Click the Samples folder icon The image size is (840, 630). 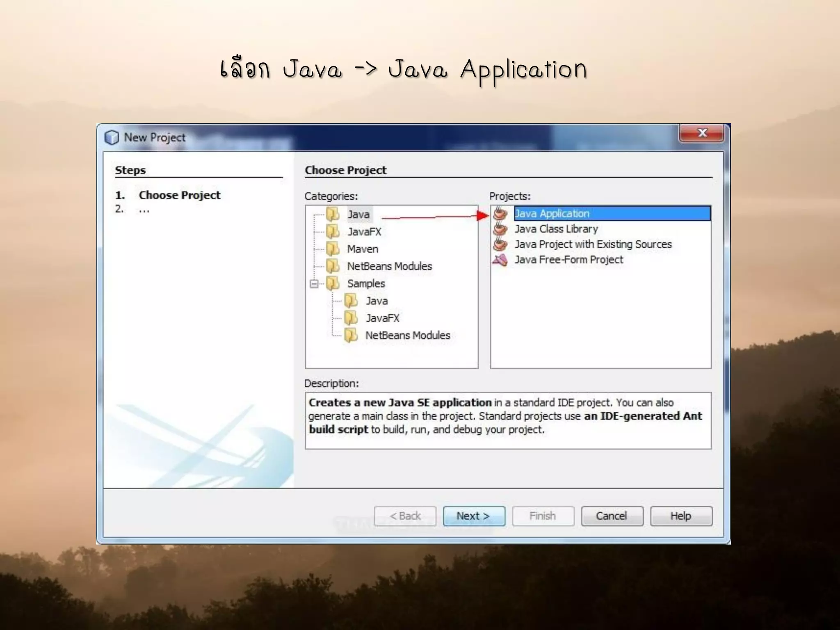(333, 283)
